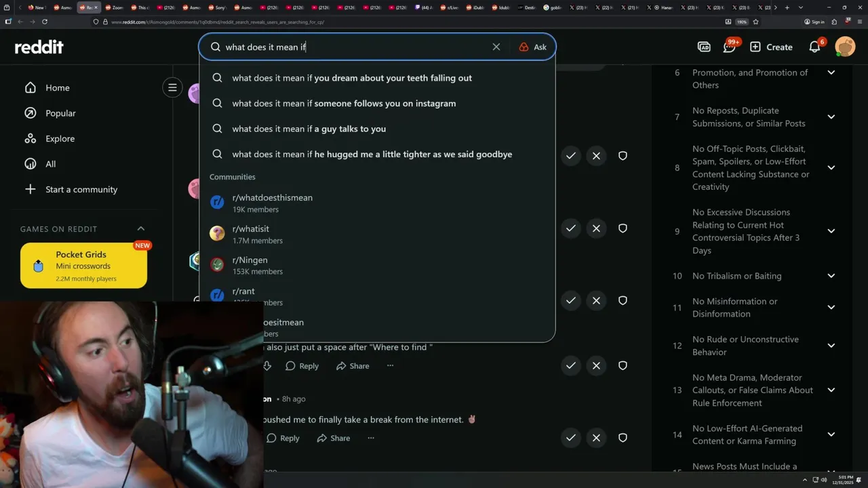The height and width of the screenshot is (488, 868).
Task: Clear the search text with the X icon
Action: [x=496, y=47]
